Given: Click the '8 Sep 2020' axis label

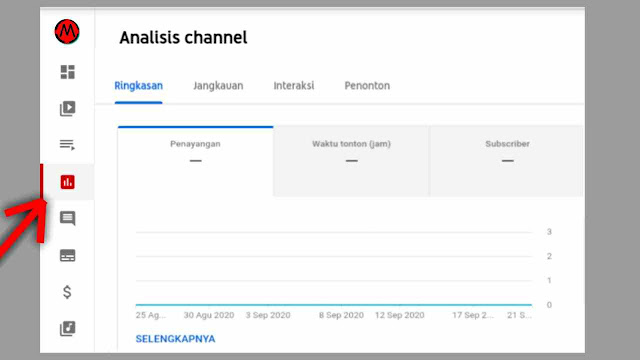Looking at the screenshot, I should [341, 315].
